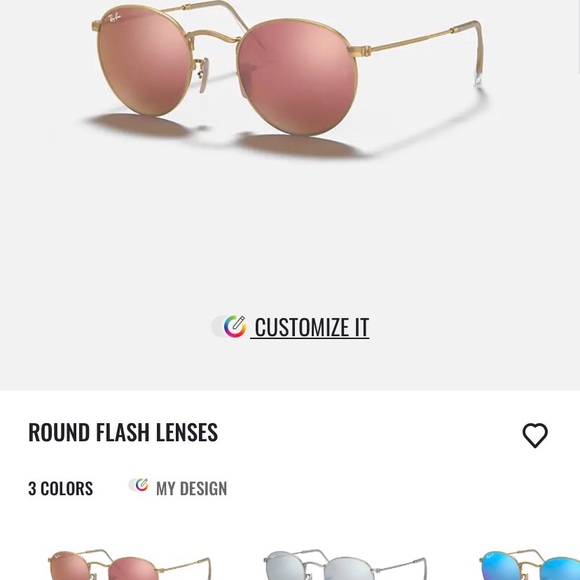The image size is (580, 580).
Task: Click the Round Flash Lenses product title
Action: (x=123, y=432)
